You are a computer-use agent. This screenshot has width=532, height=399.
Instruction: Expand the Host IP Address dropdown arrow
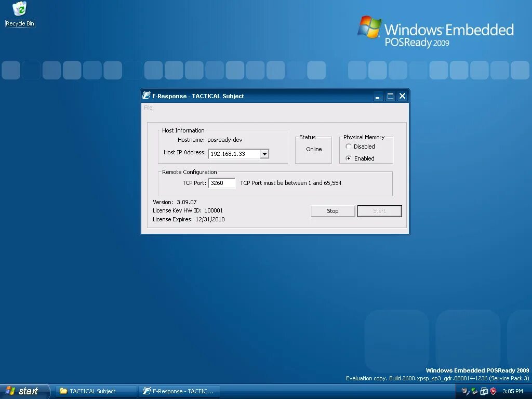(264, 154)
